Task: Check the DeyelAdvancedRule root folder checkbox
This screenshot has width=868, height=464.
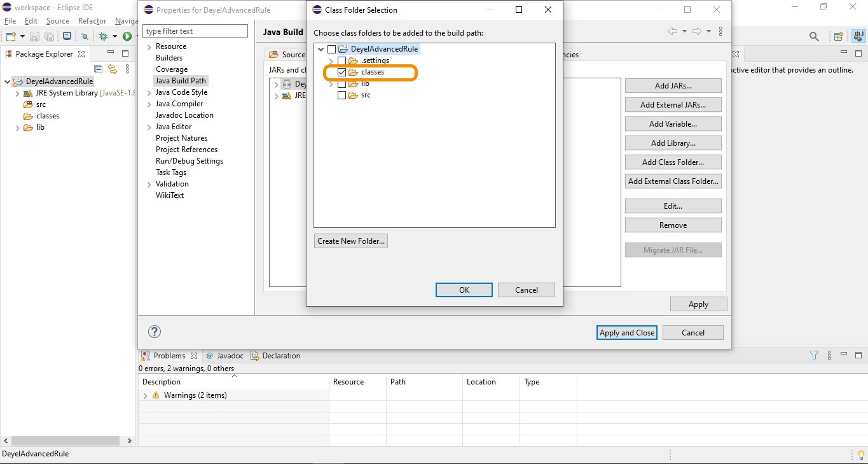Action: [x=331, y=49]
